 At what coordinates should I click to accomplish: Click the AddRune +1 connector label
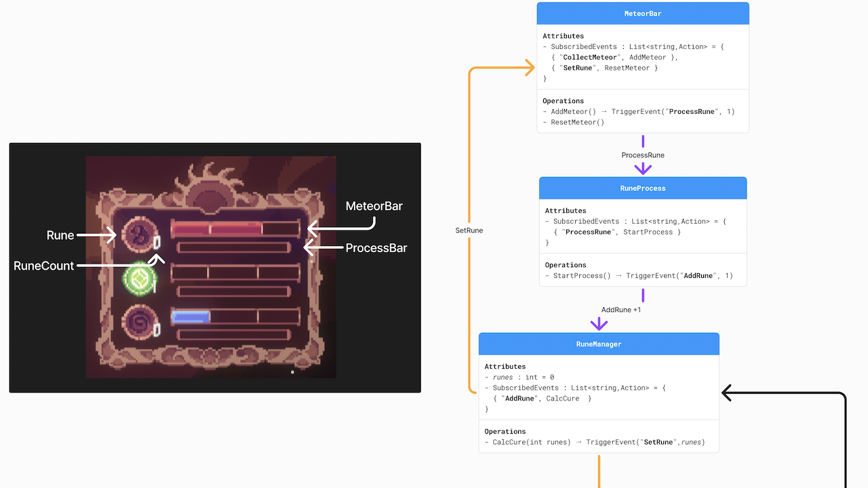pyautogui.click(x=621, y=310)
